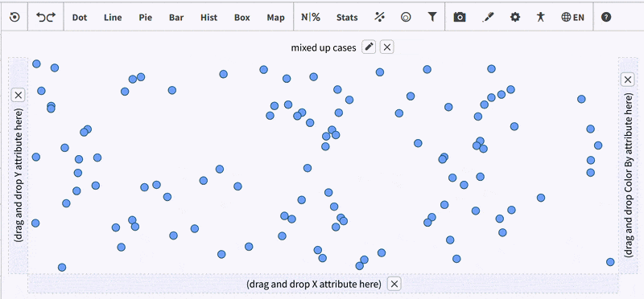Open the EN language selector
644x299 pixels.
tap(572, 17)
